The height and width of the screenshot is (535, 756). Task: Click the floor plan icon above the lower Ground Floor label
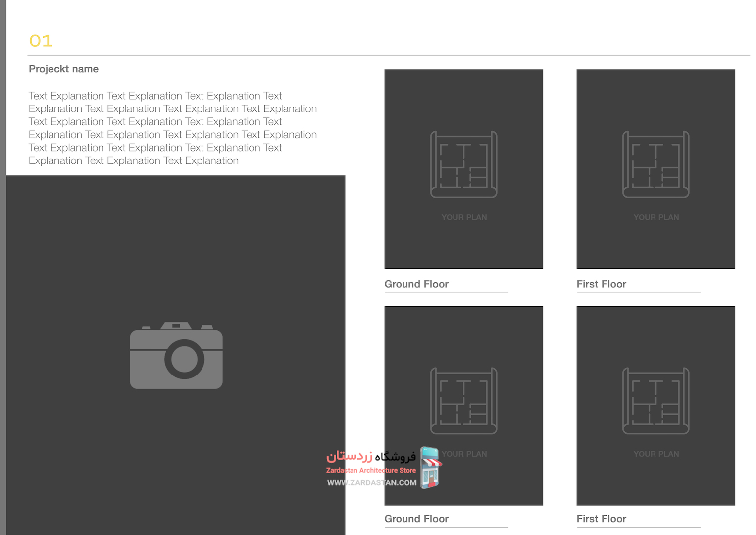(x=463, y=401)
